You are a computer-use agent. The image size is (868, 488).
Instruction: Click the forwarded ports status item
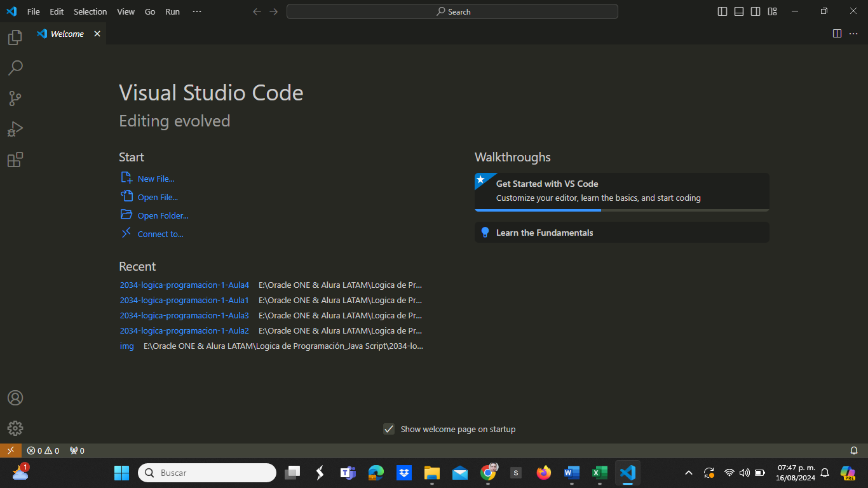pyautogui.click(x=77, y=451)
